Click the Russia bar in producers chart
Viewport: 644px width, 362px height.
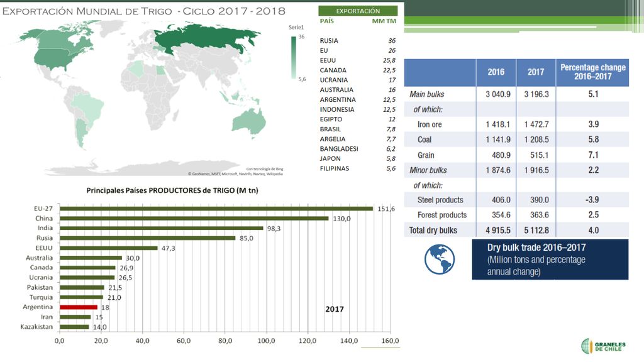point(147,238)
